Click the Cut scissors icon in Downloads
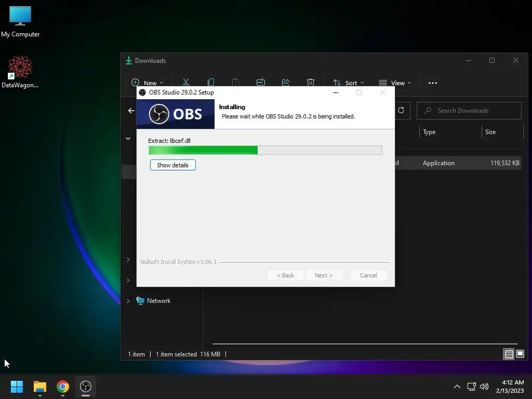This screenshot has width=532, height=399. pos(186,83)
